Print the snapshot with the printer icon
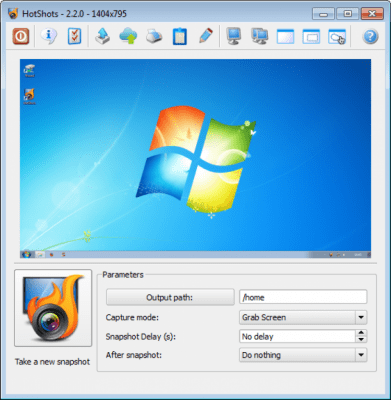 pos(154,36)
